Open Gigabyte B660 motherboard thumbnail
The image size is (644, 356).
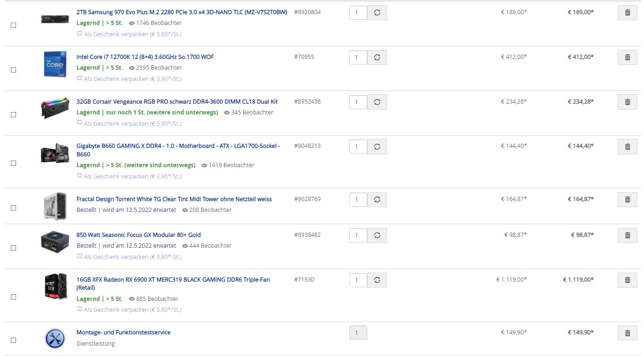tap(55, 154)
